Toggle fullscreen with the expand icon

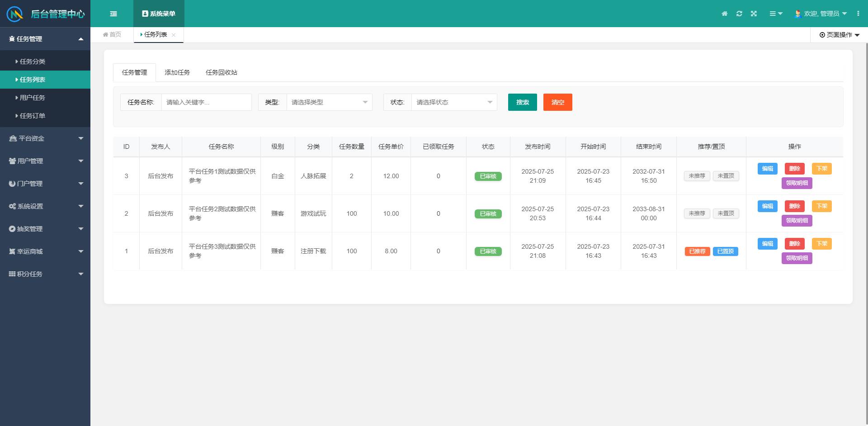754,14
